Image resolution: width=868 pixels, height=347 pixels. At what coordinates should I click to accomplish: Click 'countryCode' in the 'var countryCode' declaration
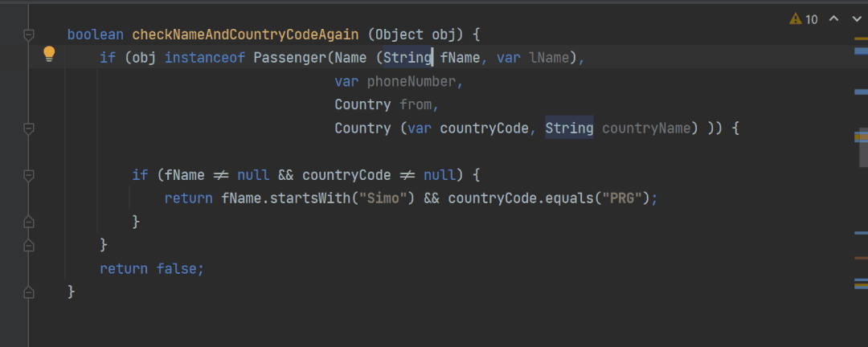[485, 129]
